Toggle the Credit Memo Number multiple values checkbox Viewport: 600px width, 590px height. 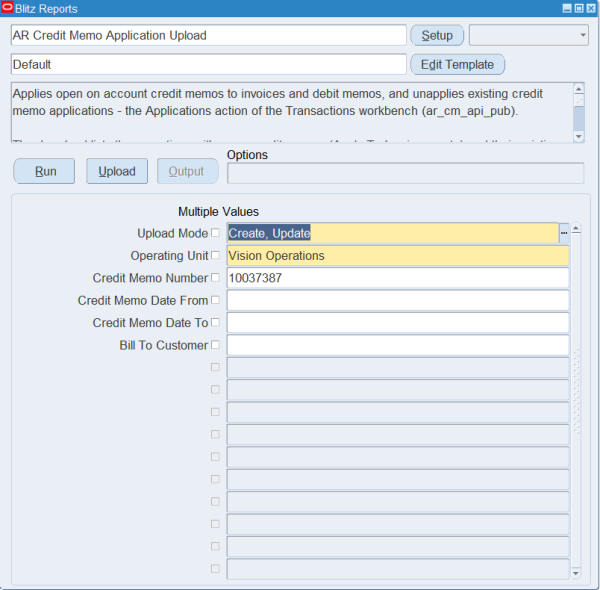coord(215,277)
